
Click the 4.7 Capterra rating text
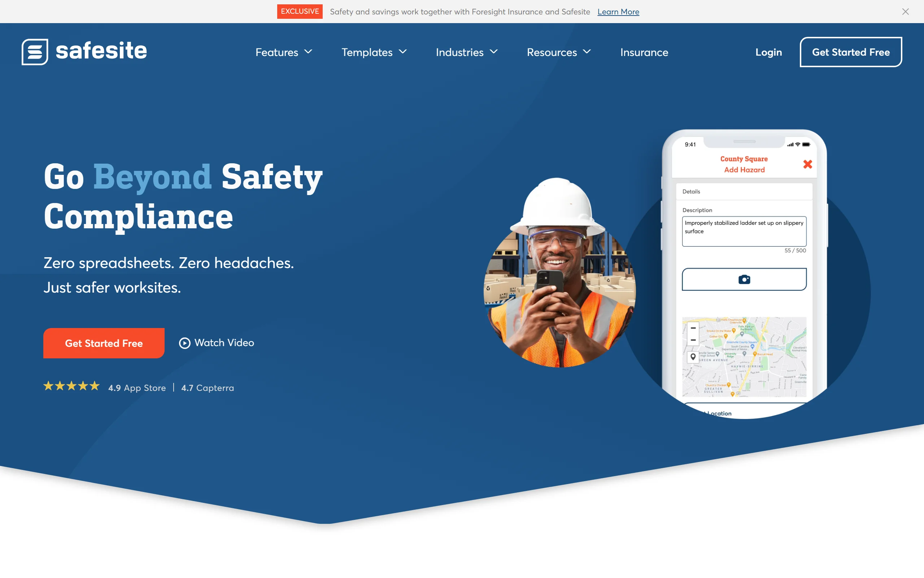coord(208,388)
